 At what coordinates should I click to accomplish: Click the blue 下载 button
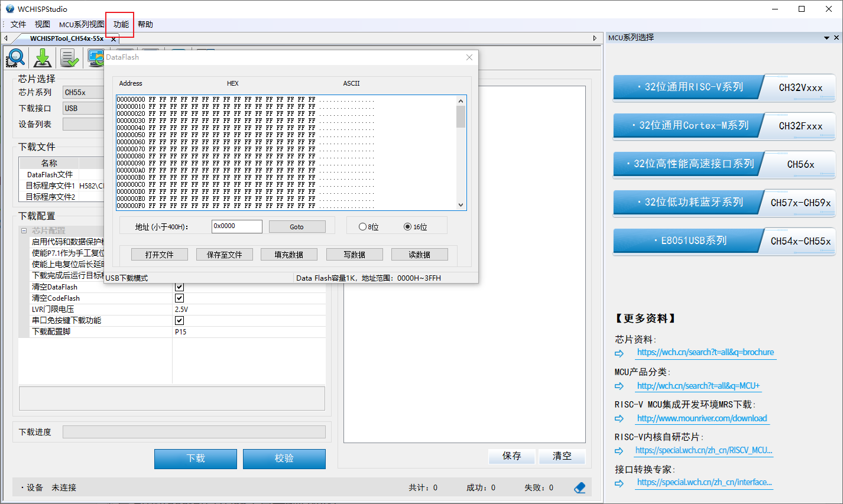tap(196, 459)
